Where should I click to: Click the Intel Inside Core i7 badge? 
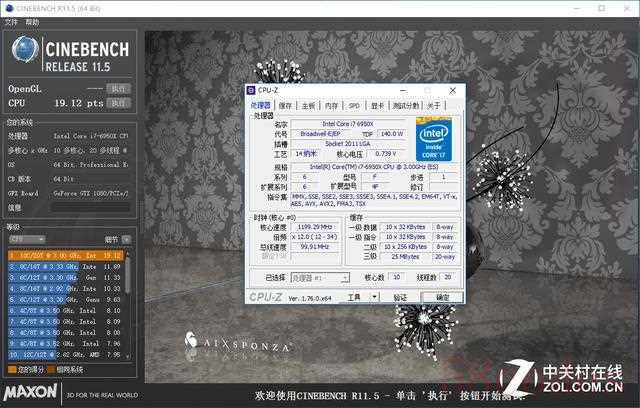coord(433,139)
